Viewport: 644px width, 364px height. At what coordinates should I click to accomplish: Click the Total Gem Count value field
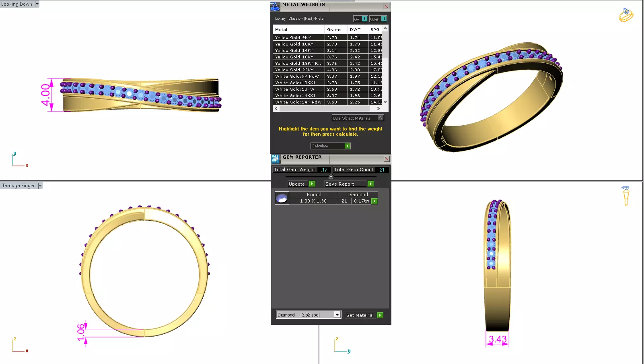point(382,170)
